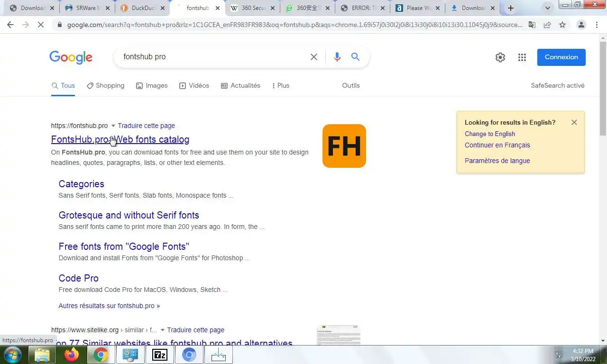The width and height of the screenshot is (607, 364).
Task: Open the Categories sitelink
Action: click(81, 184)
